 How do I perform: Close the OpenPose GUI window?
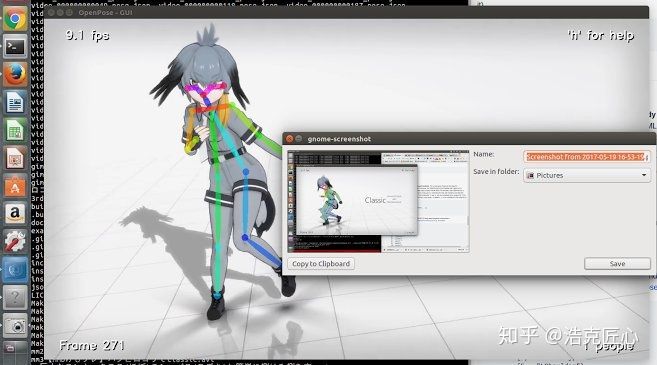(x=51, y=13)
